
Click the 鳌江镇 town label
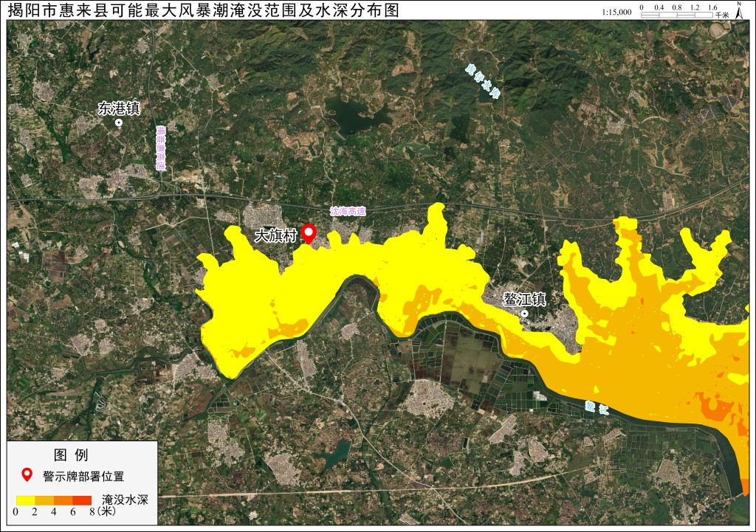coord(524,300)
